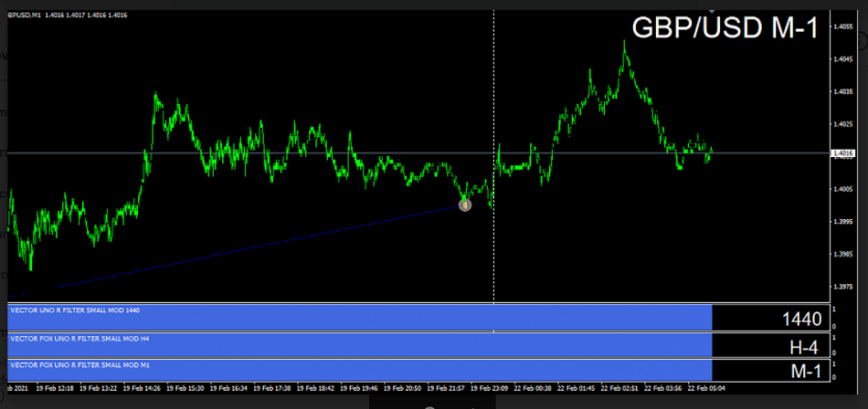Click the 1.4005 level on price scale
This screenshot has width=868, height=409.
843,189
